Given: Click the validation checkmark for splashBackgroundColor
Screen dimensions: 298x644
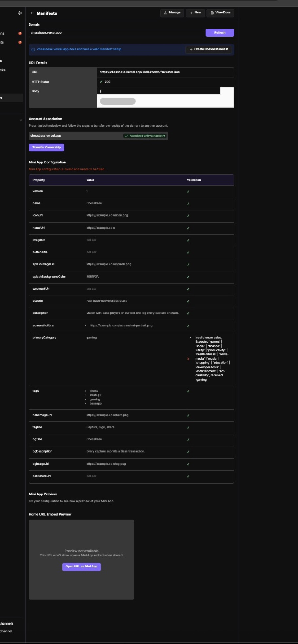Looking at the screenshot, I should point(188,277).
